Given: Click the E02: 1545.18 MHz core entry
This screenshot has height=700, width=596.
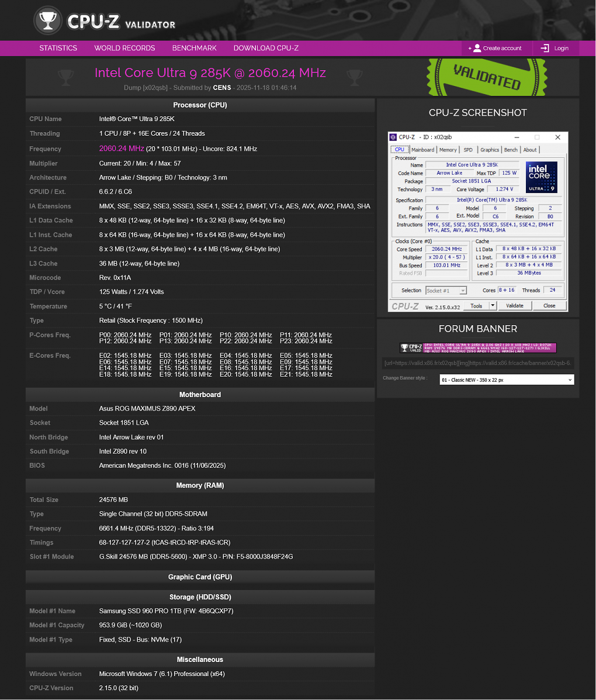Looking at the screenshot, I should click(126, 356).
